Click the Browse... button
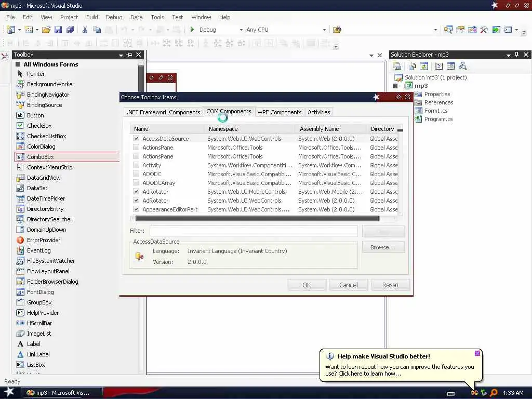Screen dimensions: 532x399 click(x=383, y=247)
